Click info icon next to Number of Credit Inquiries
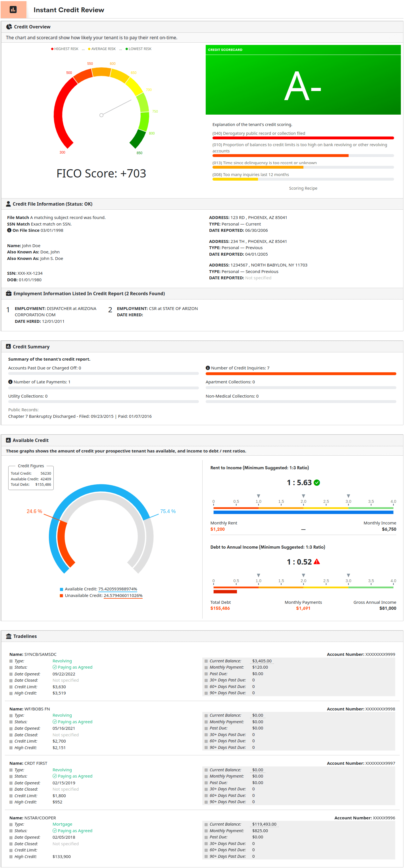The height and width of the screenshot is (868, 404). [x=208, y=368]
